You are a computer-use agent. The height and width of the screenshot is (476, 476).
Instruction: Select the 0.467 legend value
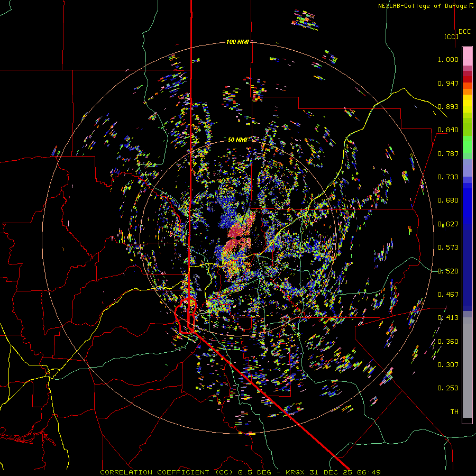[x=448, y=295]
